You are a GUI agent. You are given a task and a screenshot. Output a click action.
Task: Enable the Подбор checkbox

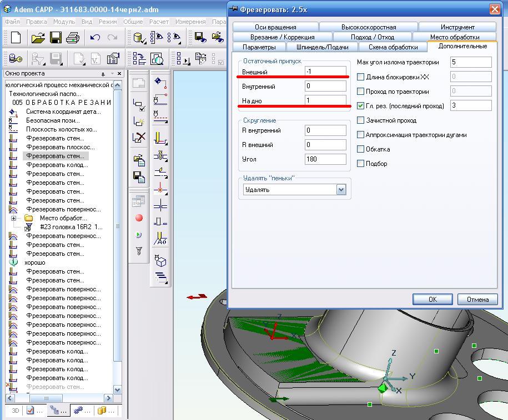pos(360,164)
